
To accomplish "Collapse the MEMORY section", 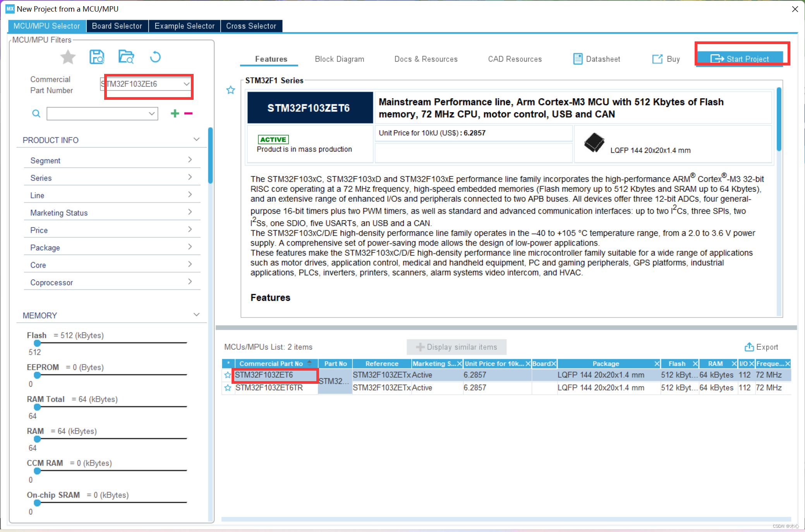I will (196, 315).
